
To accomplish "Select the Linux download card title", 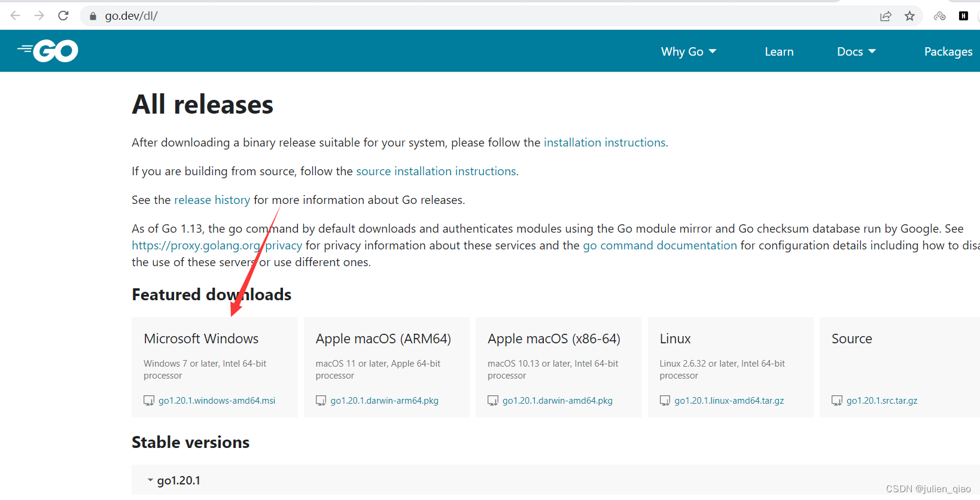I will tap(675, 339).
